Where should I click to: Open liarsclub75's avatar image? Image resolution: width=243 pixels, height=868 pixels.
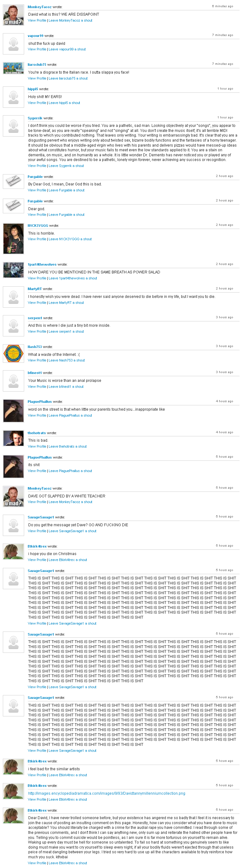[13, 68]
